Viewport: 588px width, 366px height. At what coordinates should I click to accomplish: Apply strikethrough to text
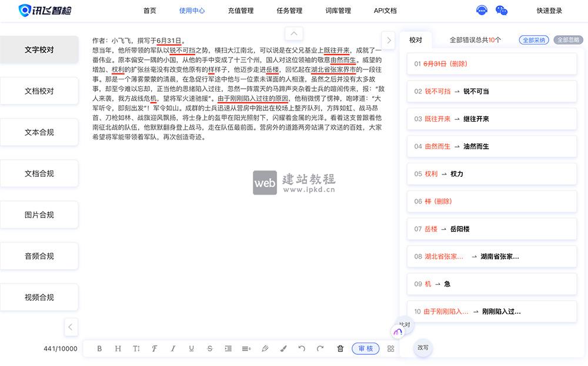pyautogui.click(x=209, y=348)
